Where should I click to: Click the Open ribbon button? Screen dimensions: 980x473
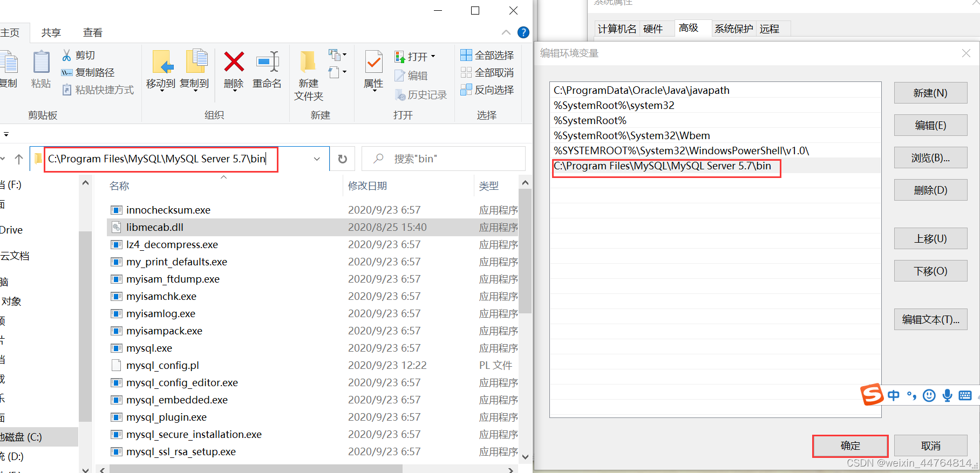pyautogui.click(x=414, y=57)
